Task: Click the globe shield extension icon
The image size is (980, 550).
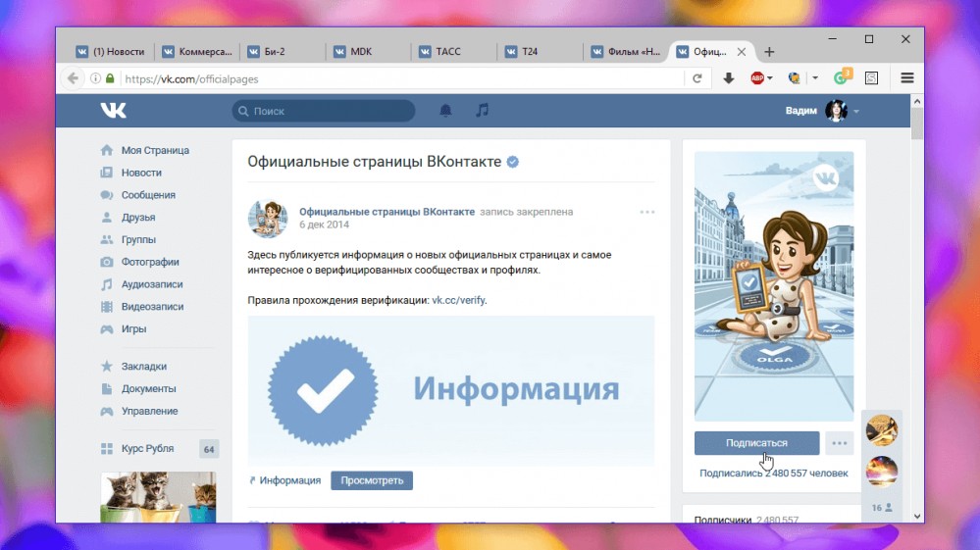Action: pyautogui.click(x=794, y=78)
